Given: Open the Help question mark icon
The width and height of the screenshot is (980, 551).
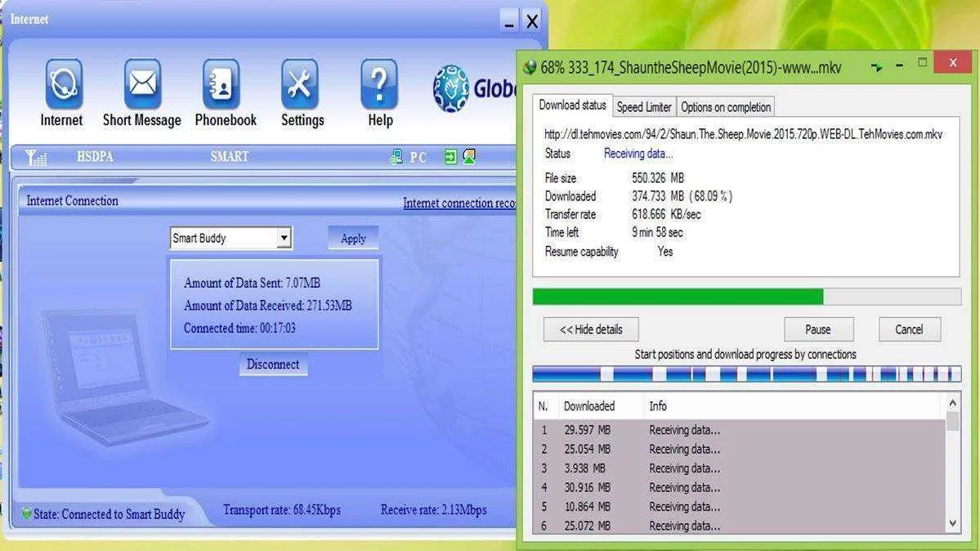Looking at the screenshot, I should 378,84.
